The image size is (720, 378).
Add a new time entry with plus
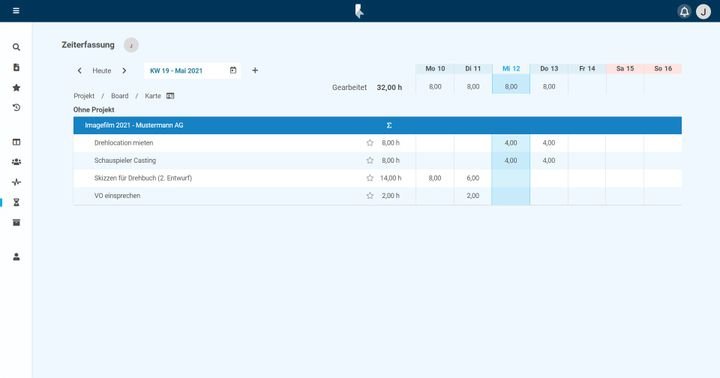tap(255, 70)
